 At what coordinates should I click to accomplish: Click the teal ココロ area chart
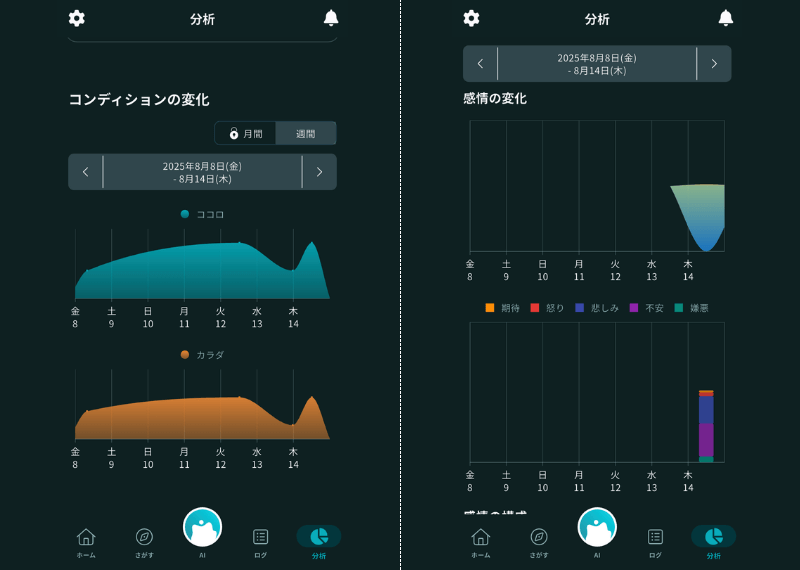coord(202,270)
